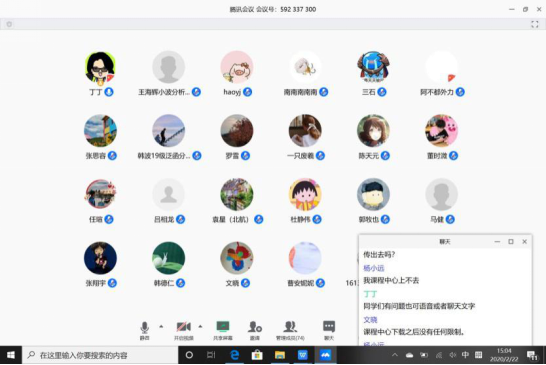Image resolution: width=546 pixels, height=365 pixels.
Task: Open Microsoft Edge from the taskbar
Action: point(235,355)
